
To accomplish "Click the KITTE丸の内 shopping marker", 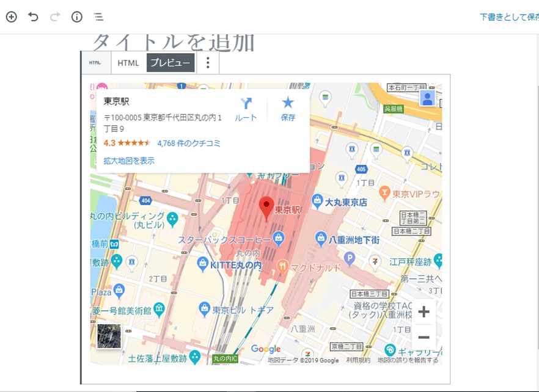I will [202, 264].
